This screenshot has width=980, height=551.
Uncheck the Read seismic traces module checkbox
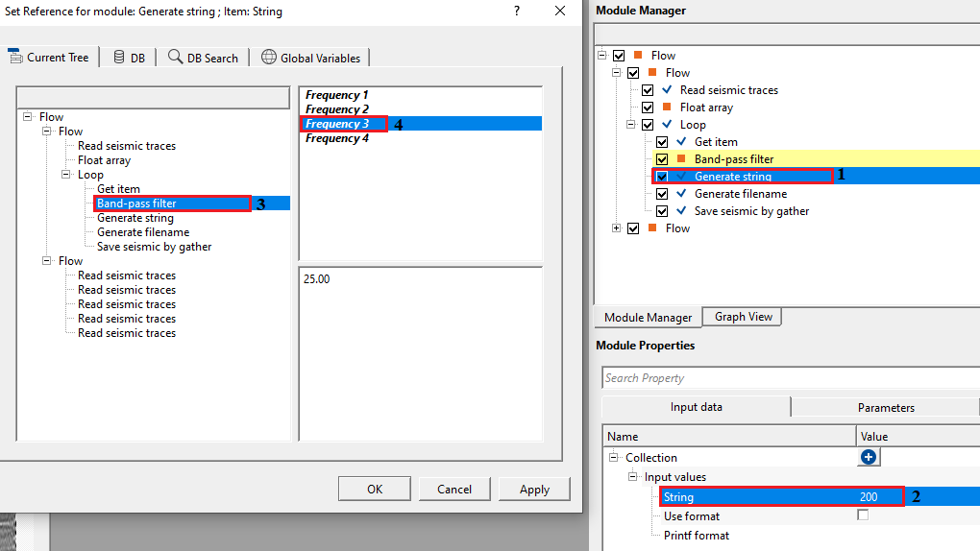(648, 90)
